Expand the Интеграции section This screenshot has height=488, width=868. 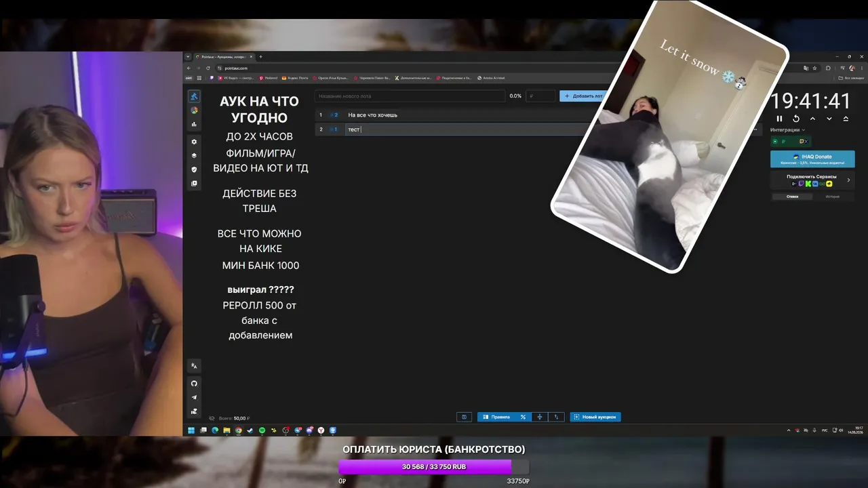(788, 130)
